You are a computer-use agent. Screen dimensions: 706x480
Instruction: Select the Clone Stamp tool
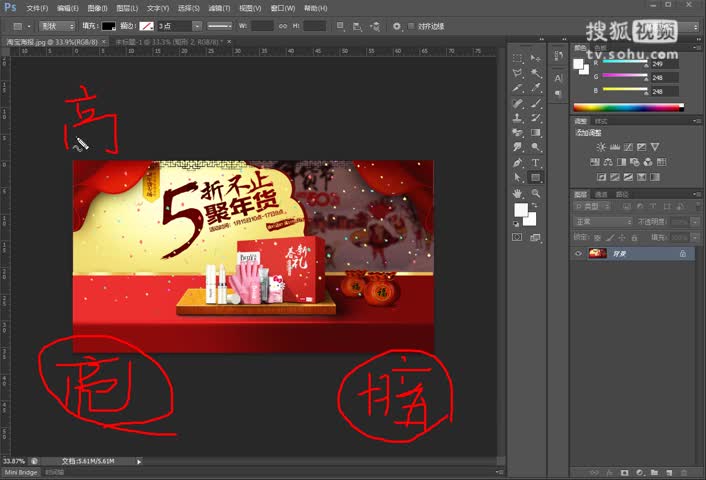click(x=517, y=118)
